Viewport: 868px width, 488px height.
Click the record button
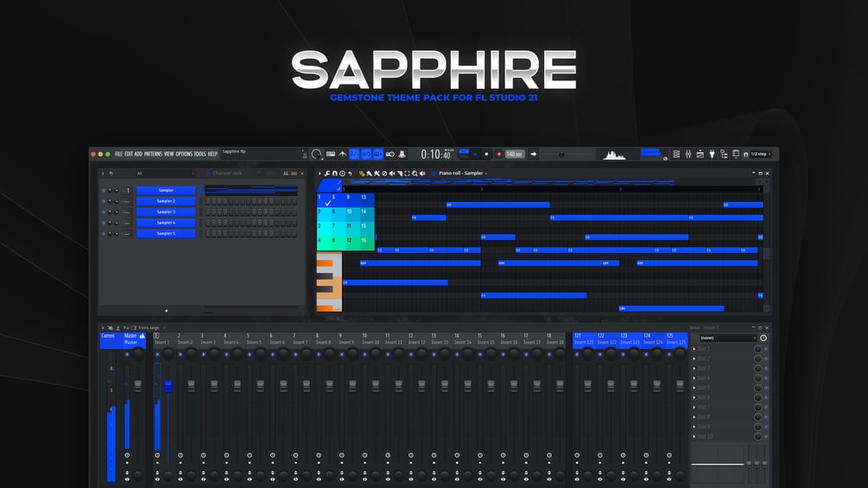coord(499,155)
